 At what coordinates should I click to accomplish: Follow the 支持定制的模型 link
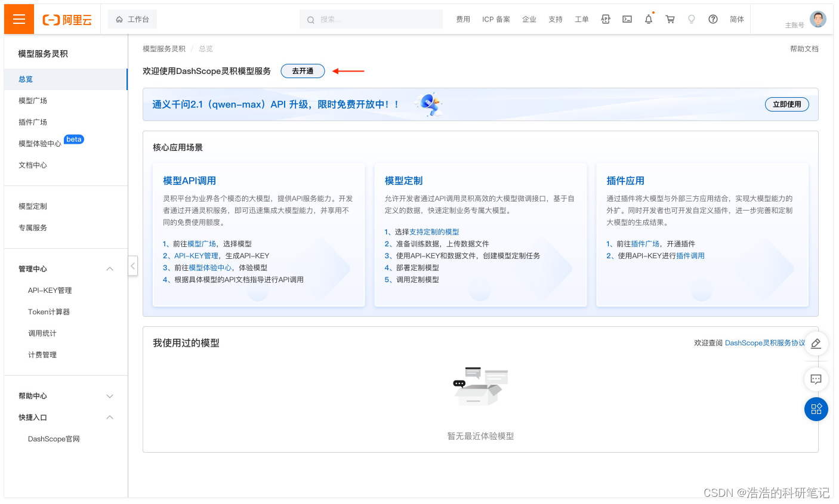click(x=434, y=232)
